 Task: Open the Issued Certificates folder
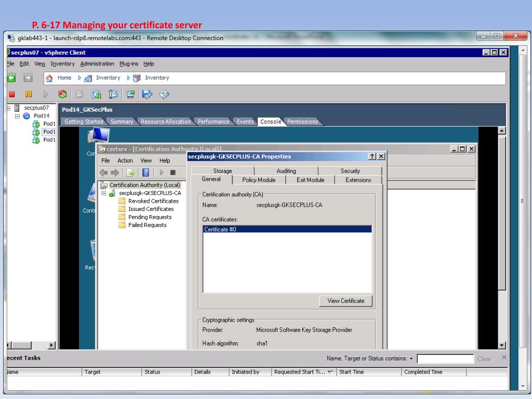(x=151, y=209)
